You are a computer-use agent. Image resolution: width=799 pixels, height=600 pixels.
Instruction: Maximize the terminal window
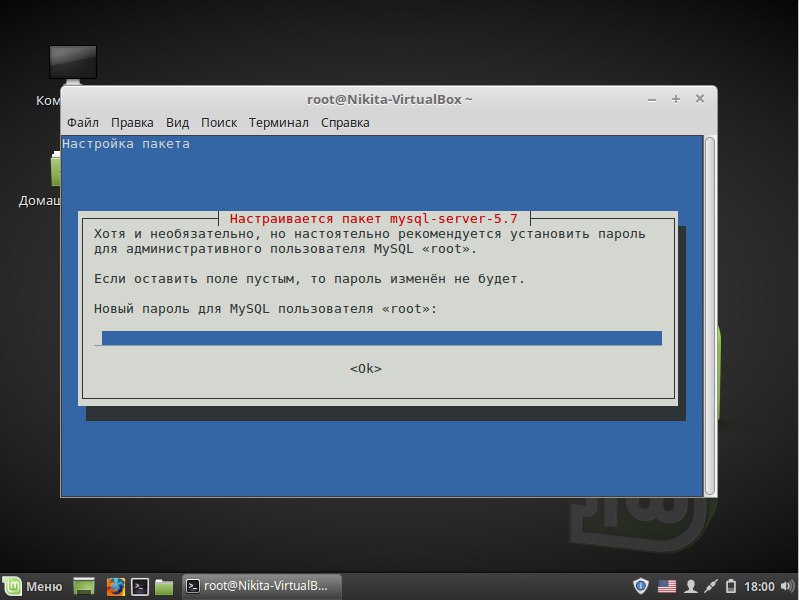tap(676, 99)
